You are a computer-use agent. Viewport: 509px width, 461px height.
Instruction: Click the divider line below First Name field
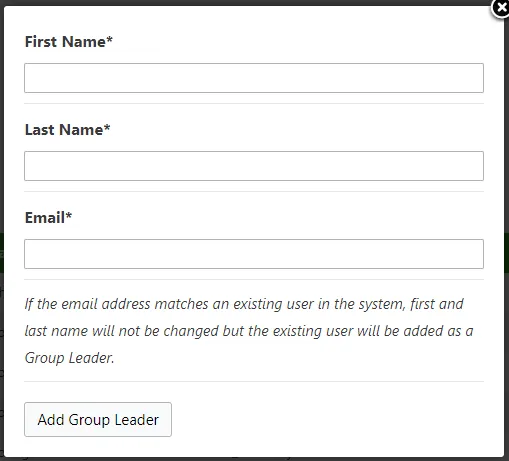point(254,103)
